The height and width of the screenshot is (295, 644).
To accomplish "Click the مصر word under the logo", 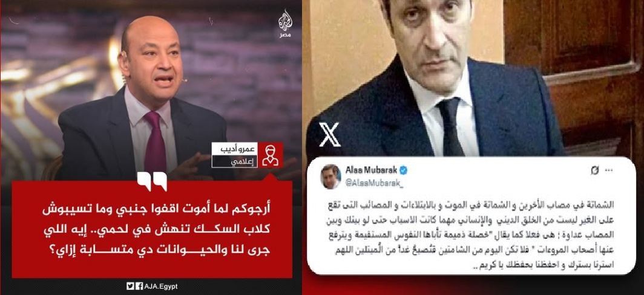I will tap(285, 36).
